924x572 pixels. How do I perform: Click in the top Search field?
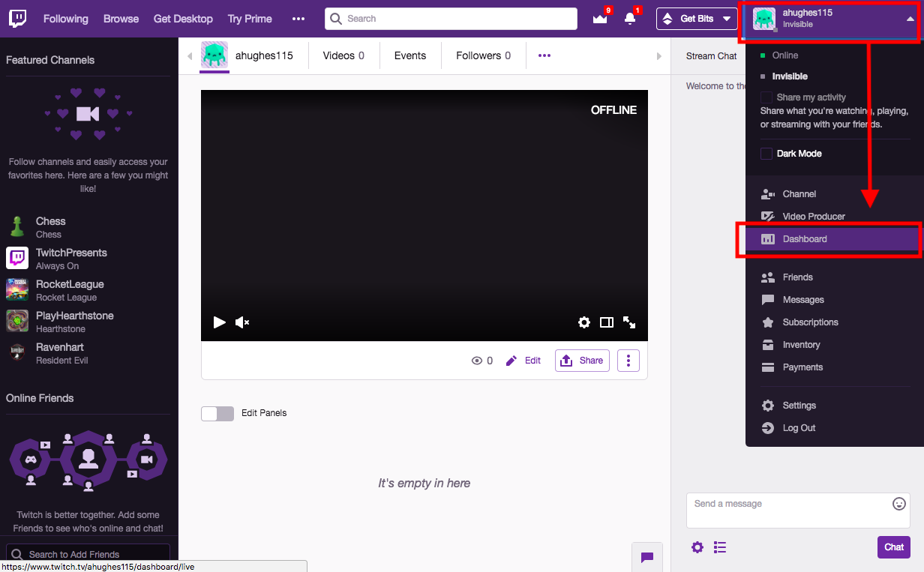click(451, 19)
